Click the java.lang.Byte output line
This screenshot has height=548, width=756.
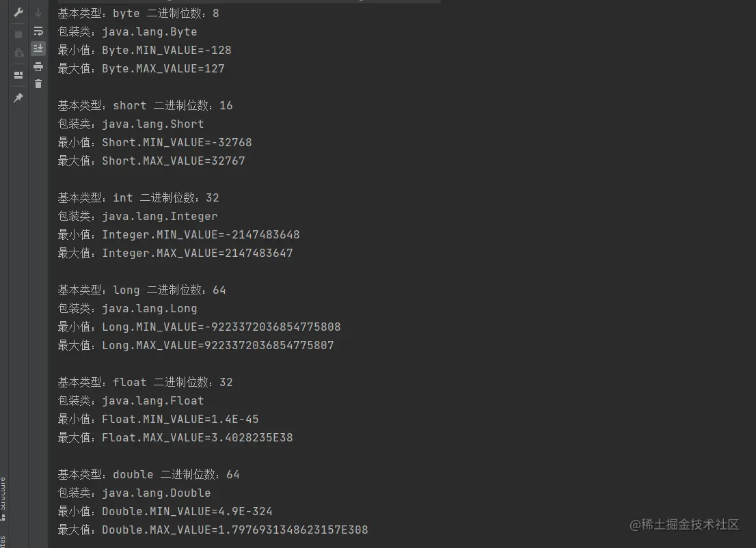pyautogui.click(x=149, y=31)
